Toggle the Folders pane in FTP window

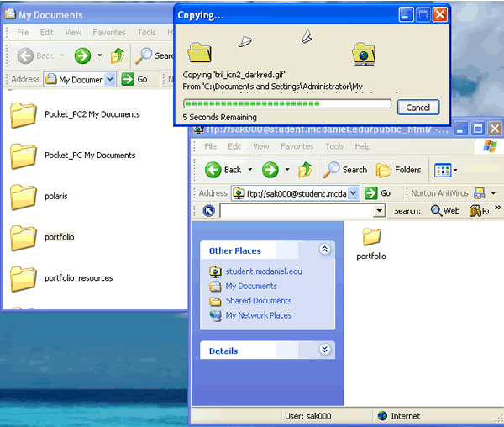[x=399, y=170]
